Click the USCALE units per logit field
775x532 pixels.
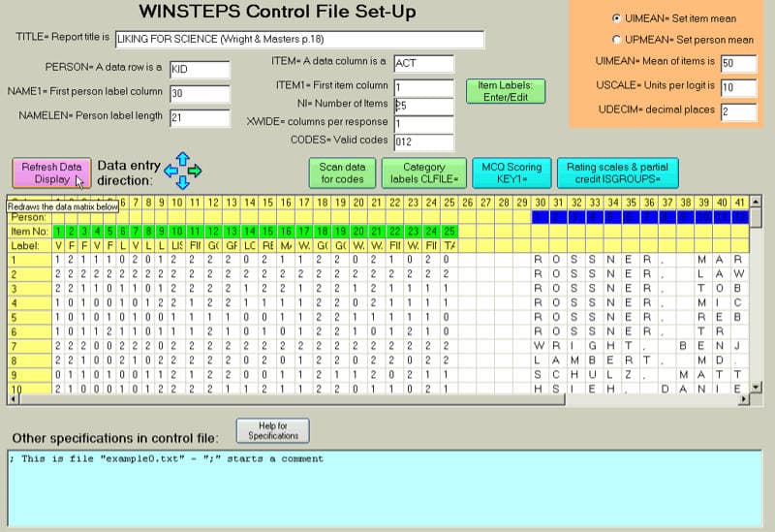point(738,87)
